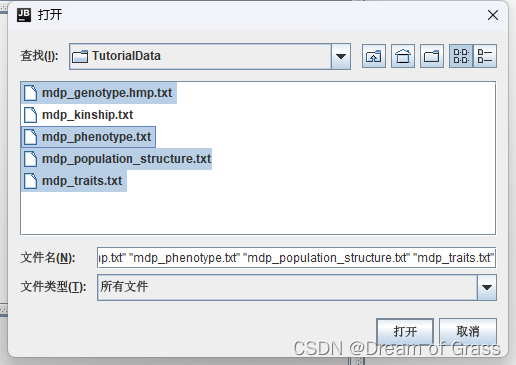This screenshot has height=365, width=516.
Task: Create a new folder
Action: (432, 56)
